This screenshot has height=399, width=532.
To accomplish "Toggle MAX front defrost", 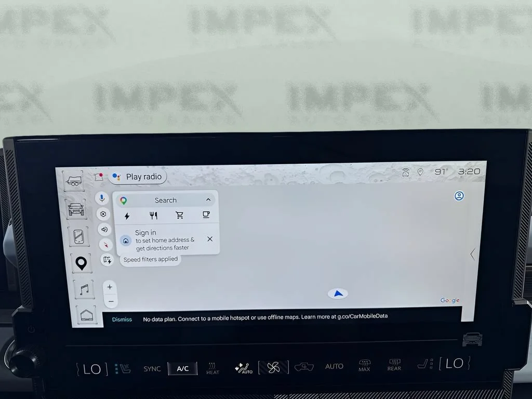I will pos(364,365).
